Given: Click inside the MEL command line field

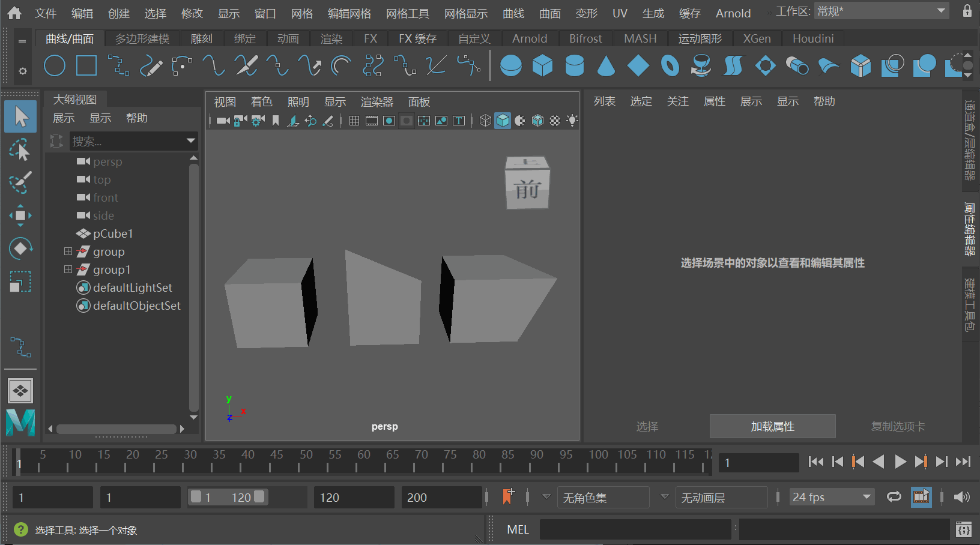Looking at the screenshot, I should [635, 529].
